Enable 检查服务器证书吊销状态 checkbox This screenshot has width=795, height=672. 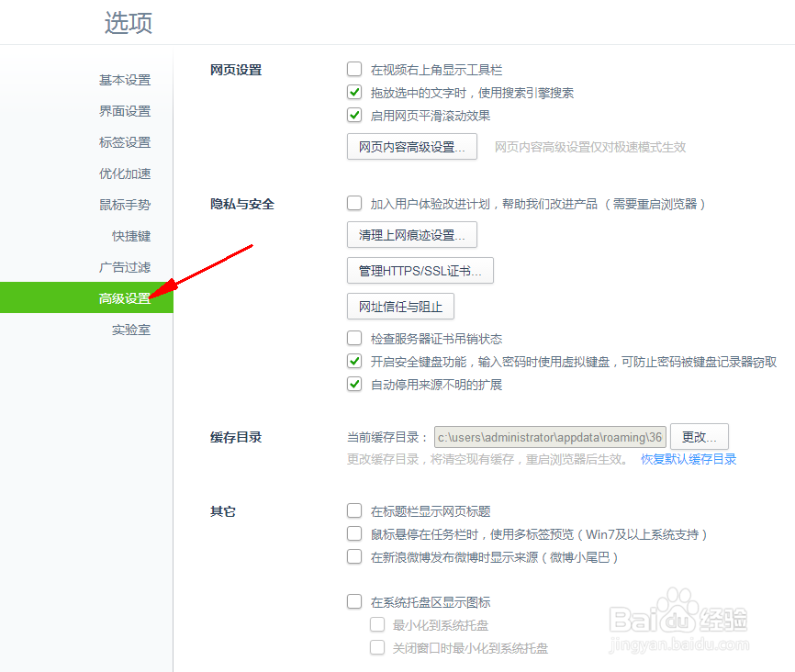point(354,338)
